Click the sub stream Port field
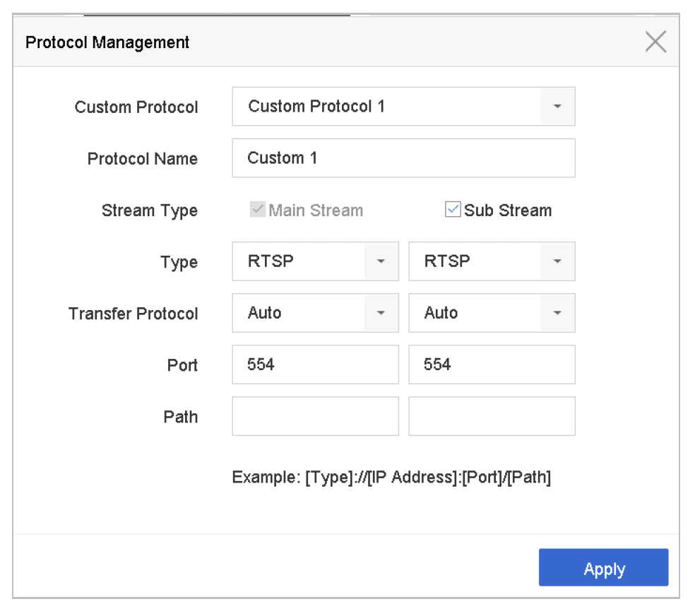Viewport: 695px width, 616px height. tap(492, 365)
